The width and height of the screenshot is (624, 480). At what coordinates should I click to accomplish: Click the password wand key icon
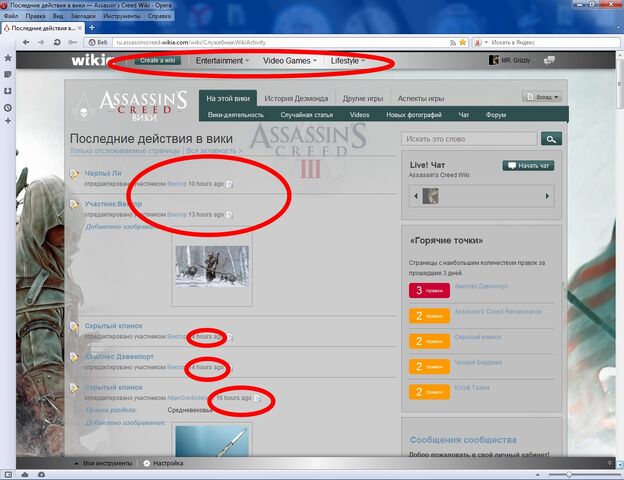pyautogui.click(x=72, y=42)
